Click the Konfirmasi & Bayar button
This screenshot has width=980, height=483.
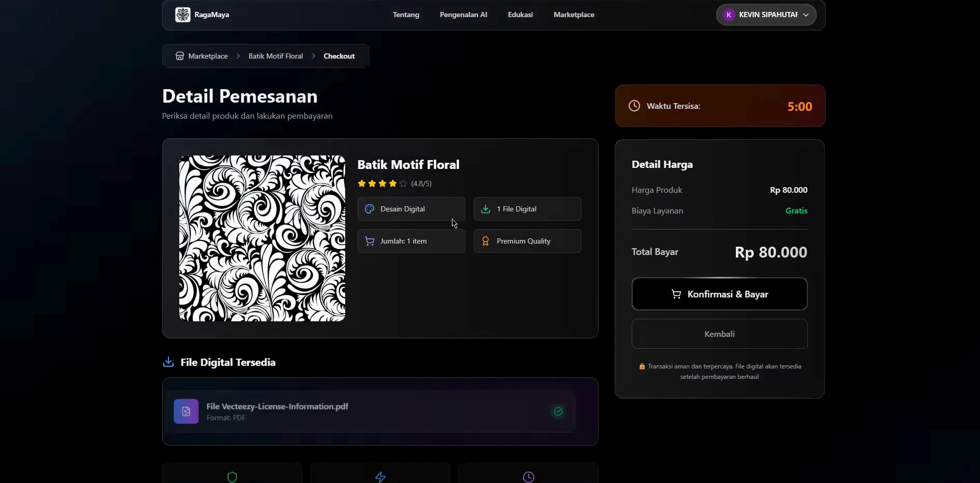tap(719, 294)
